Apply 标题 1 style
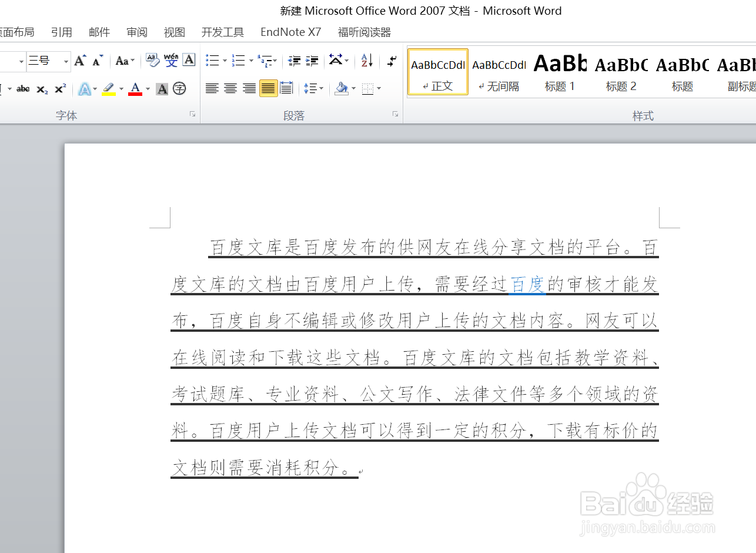This screenshot has height=553, width=756. coord(560,72)
